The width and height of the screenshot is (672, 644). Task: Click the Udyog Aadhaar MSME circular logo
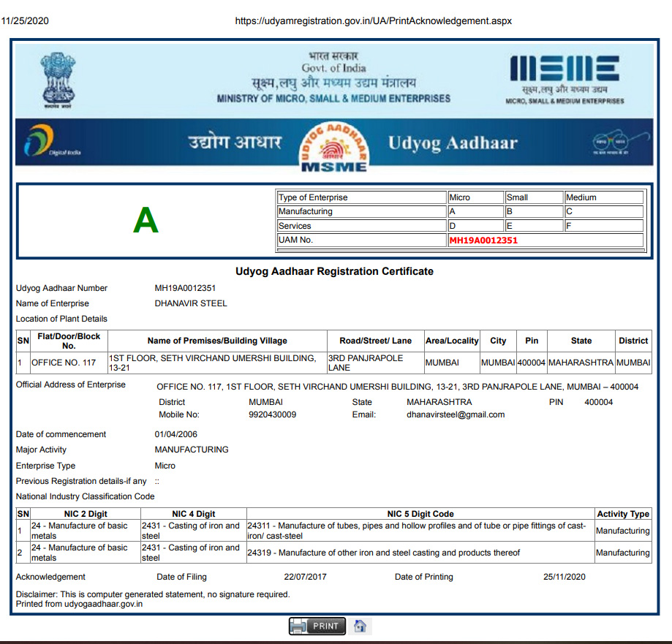(333, 145)
